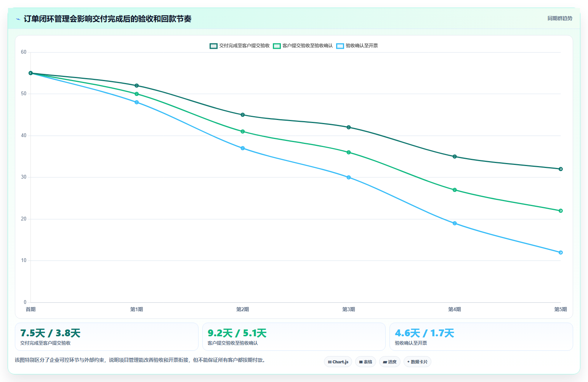The image size is (588, 382).
Task: Toggle the 验收确认至开票 legend series
Action: [357, 46]
